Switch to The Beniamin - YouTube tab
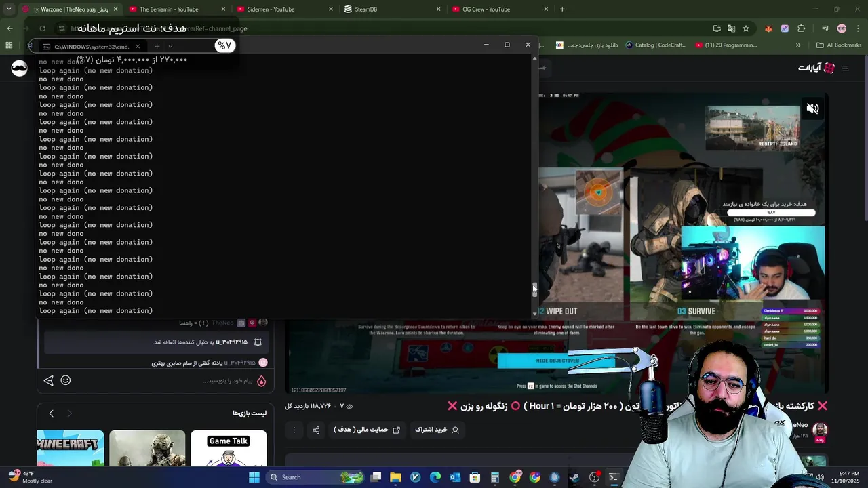868x488 pixels. pos(178,9)
